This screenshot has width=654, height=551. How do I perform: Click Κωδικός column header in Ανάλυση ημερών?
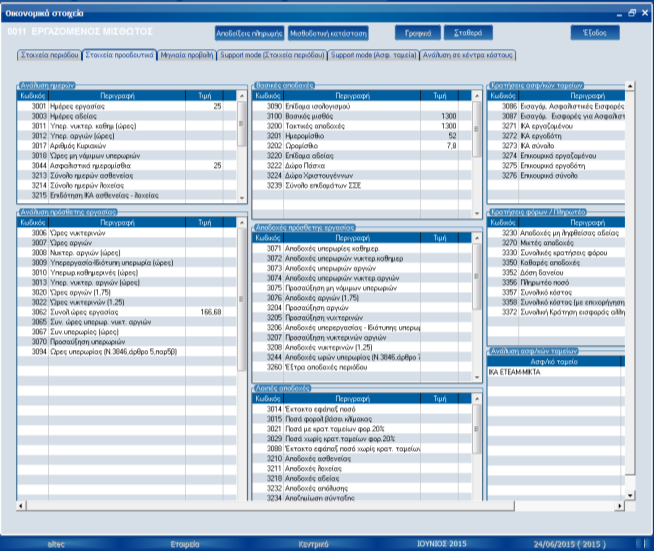(33, 96)
